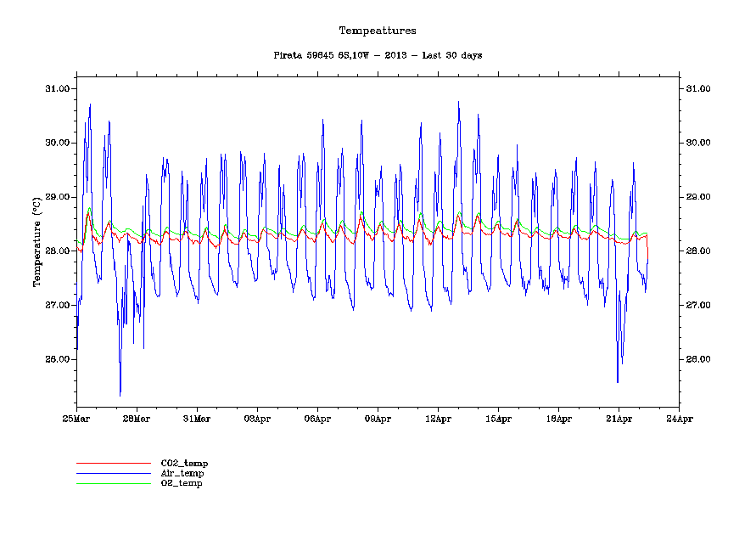Click the chart title 'Tempeattures'
The height and width of the screenshot is (535, 756).
378,31
